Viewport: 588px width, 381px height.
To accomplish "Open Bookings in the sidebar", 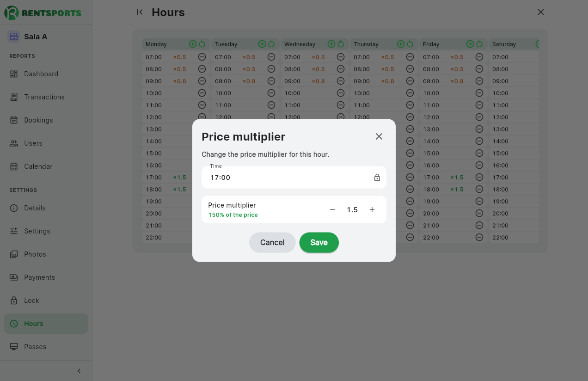I will tap(46, 120).
